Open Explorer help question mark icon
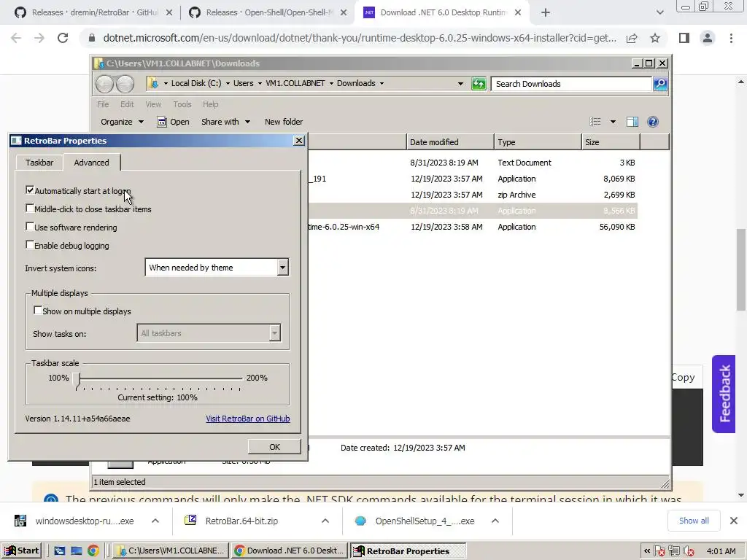Viewport: 747px width, 560px height. click(x=653, y=122)
